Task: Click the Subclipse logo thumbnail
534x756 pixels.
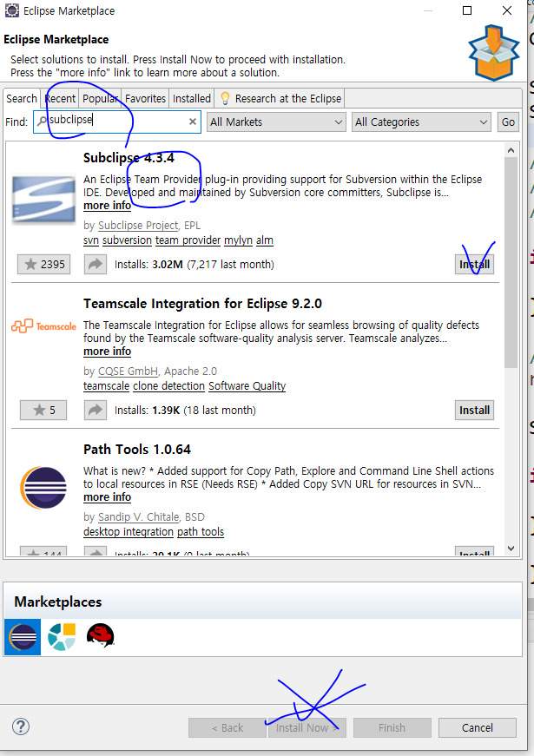Action: (x=43, y=199)
